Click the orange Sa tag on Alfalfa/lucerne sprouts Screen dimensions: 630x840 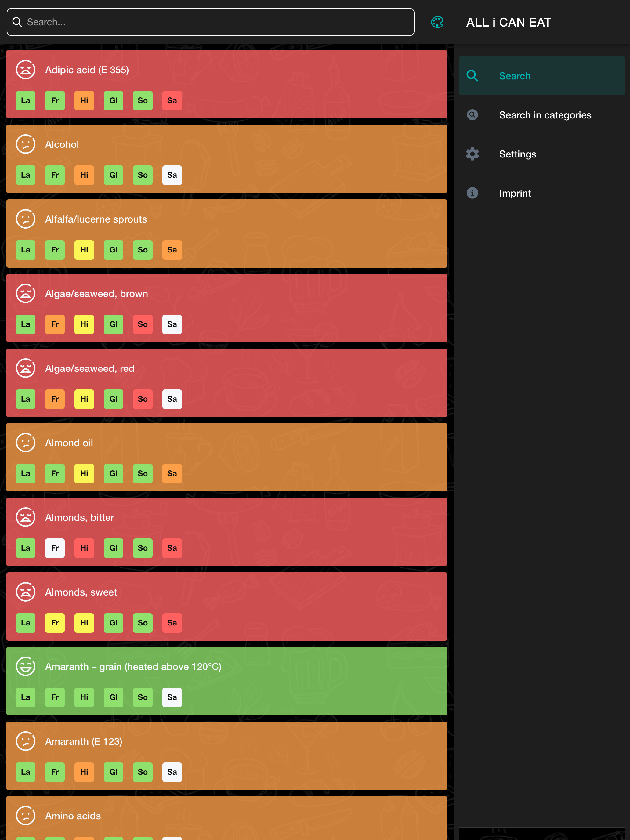click(x=172, y=250)
